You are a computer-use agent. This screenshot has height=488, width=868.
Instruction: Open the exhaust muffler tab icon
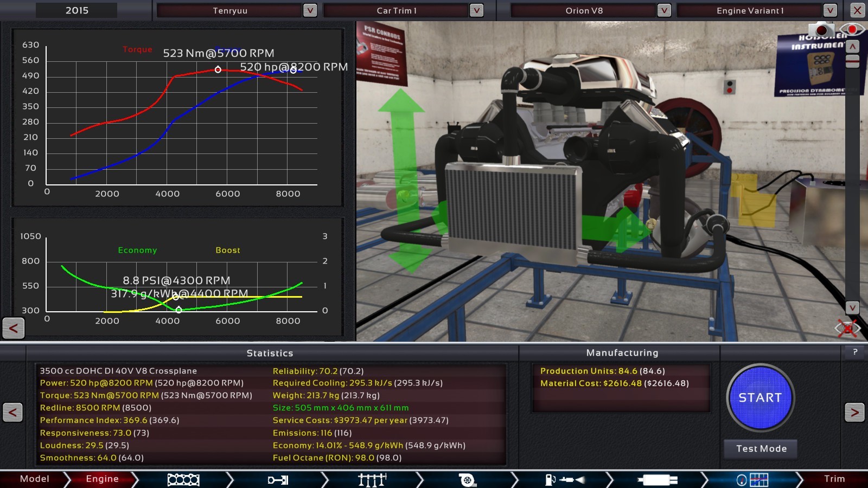[658, 479]
